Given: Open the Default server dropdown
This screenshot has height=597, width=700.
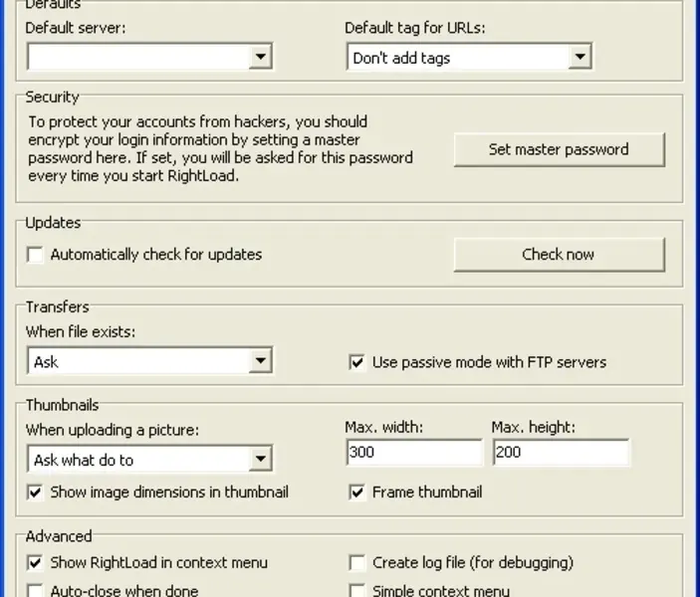Looking at the screenshot, I should (x=149, y=57).
